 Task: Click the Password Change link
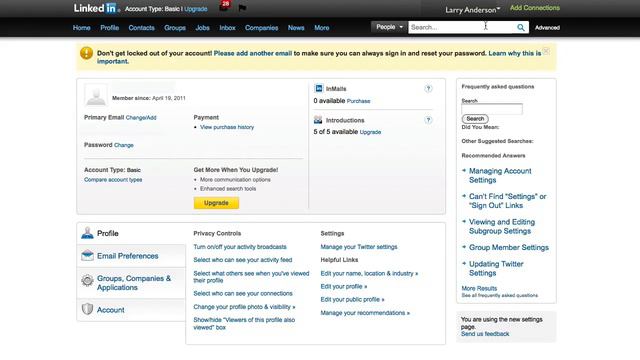point(124,145)
